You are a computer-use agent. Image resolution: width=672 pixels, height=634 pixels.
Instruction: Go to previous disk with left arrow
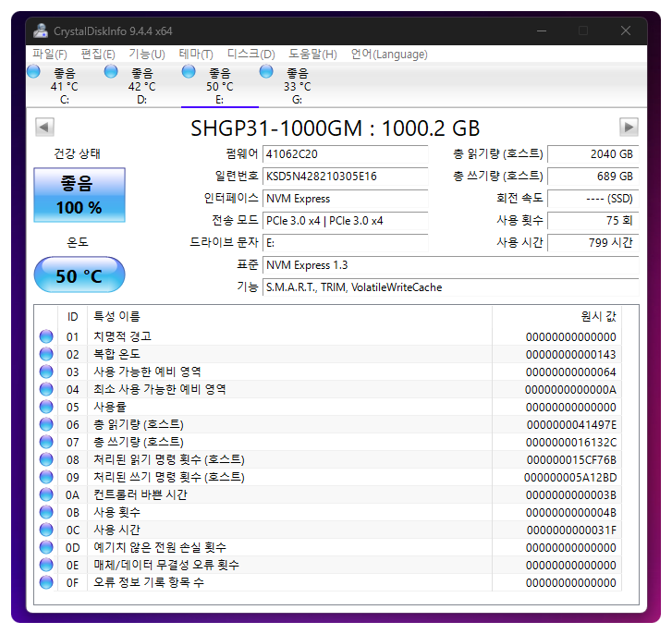pyautogui.click(x=44, y=127)
